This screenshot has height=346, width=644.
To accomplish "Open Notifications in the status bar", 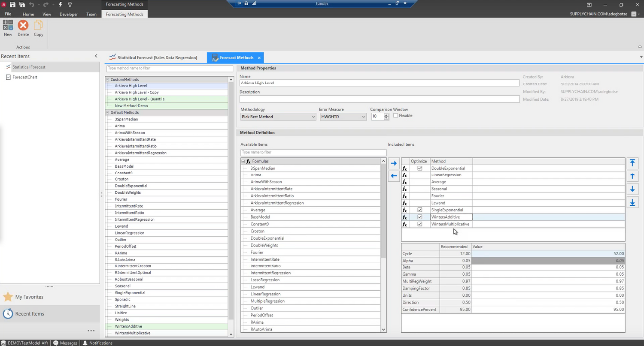I will [97, 343].
